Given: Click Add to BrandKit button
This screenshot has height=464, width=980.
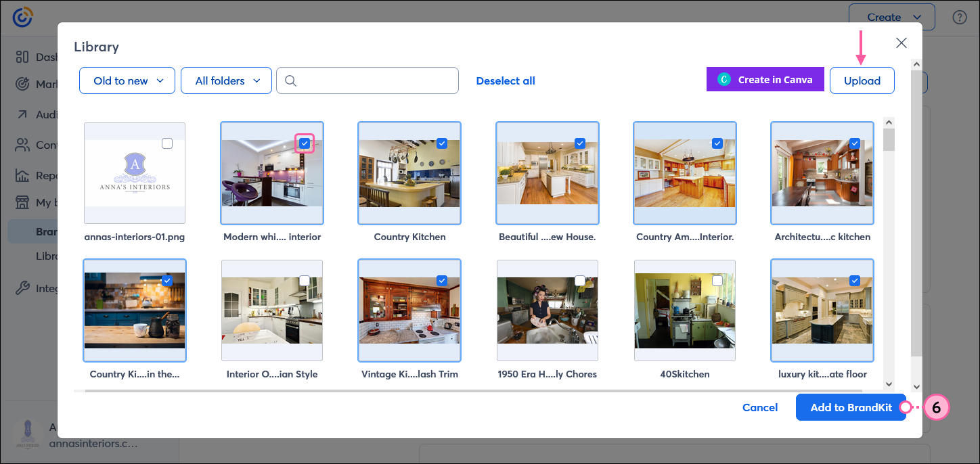Looking at the screenshot, I should (x=851, y=407).
